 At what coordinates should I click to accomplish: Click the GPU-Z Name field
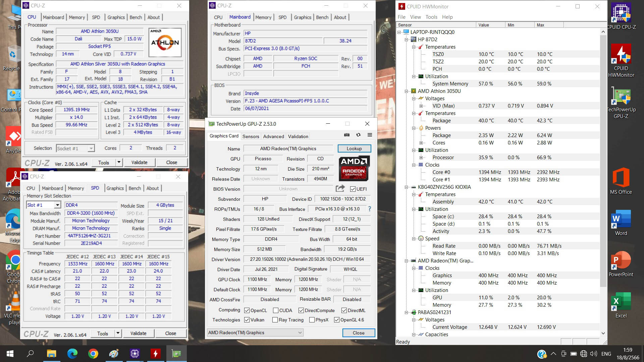tap(288, 148)
